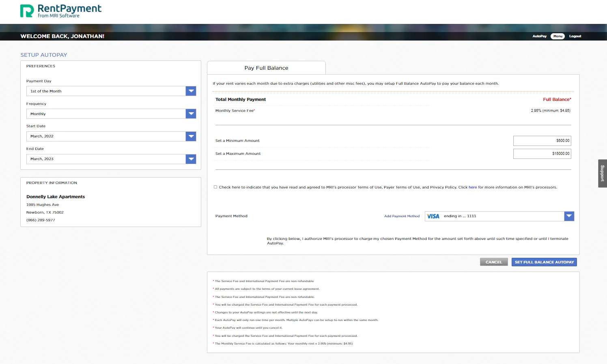Viewport: 607px width, 364px height.
Task: Click the VISA card icon
Action: 433,216
